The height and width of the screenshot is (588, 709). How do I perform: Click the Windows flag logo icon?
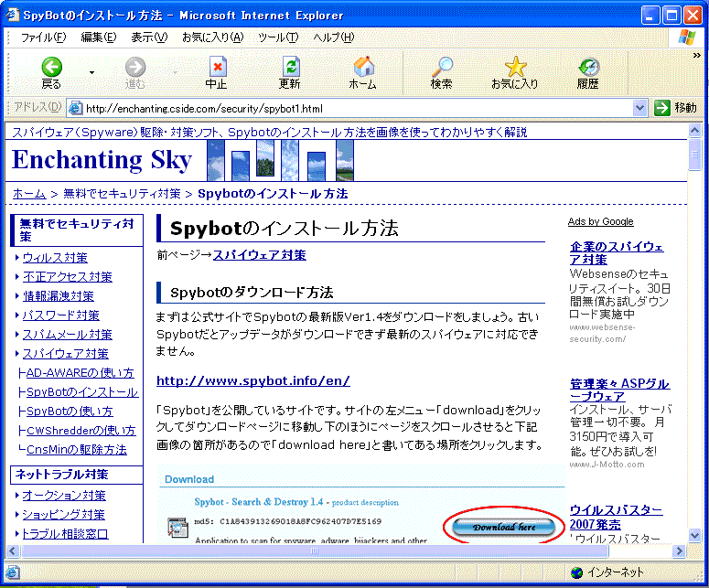pyautogui.click(x=687, y=37)
